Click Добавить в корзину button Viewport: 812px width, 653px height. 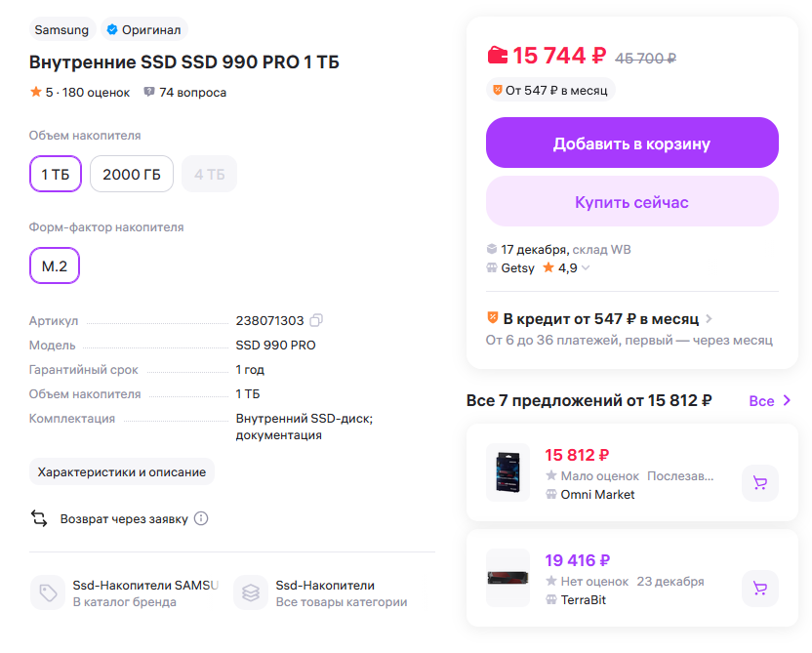point(631,143)
